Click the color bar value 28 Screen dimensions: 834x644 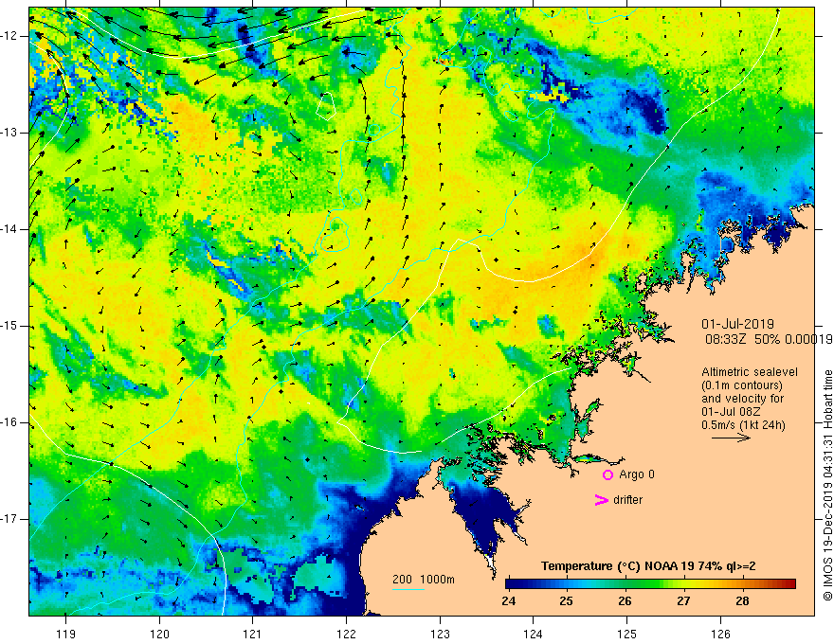[742, 601]
